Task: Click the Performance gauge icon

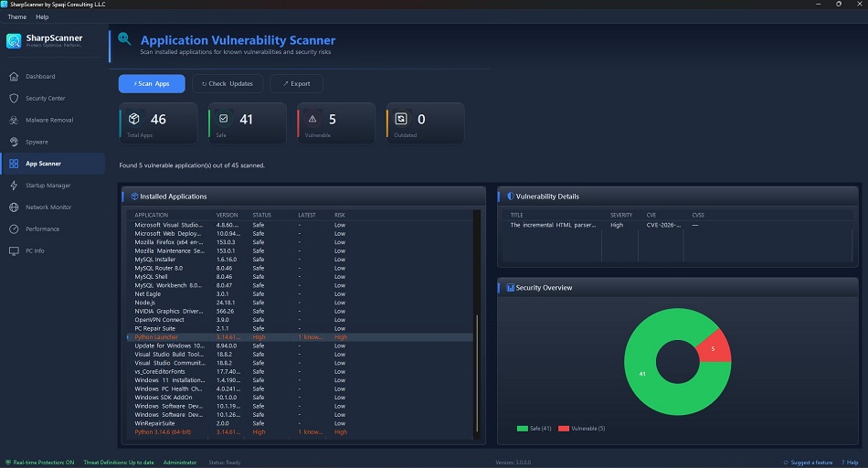Action: 14,229
